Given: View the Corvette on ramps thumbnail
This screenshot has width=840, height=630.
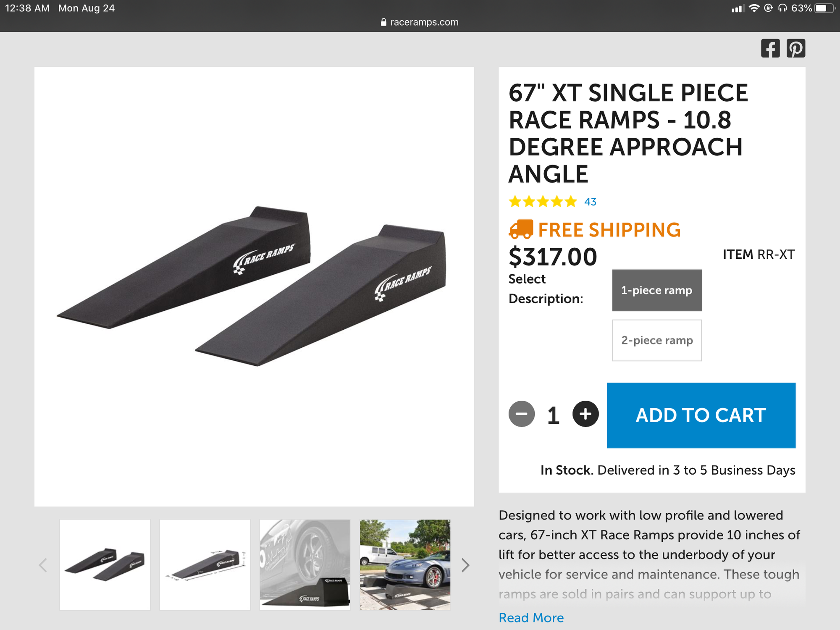Looking at the screenshot, I should point(405,564).
